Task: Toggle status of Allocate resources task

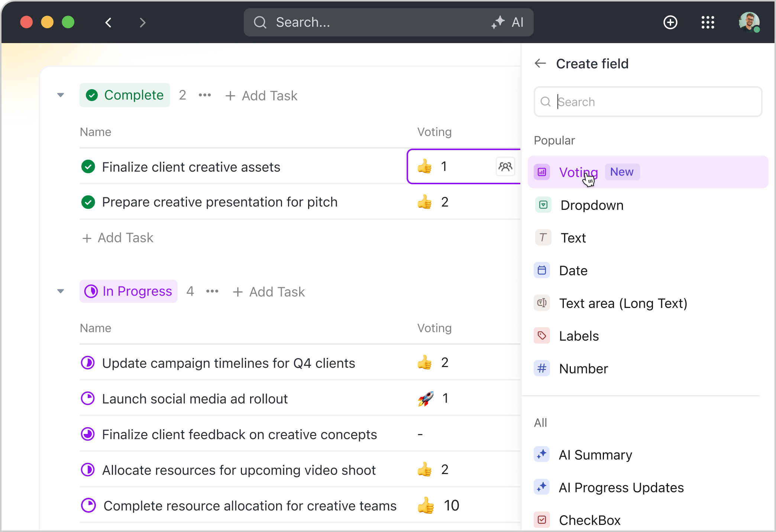Action: coord(88,470)
